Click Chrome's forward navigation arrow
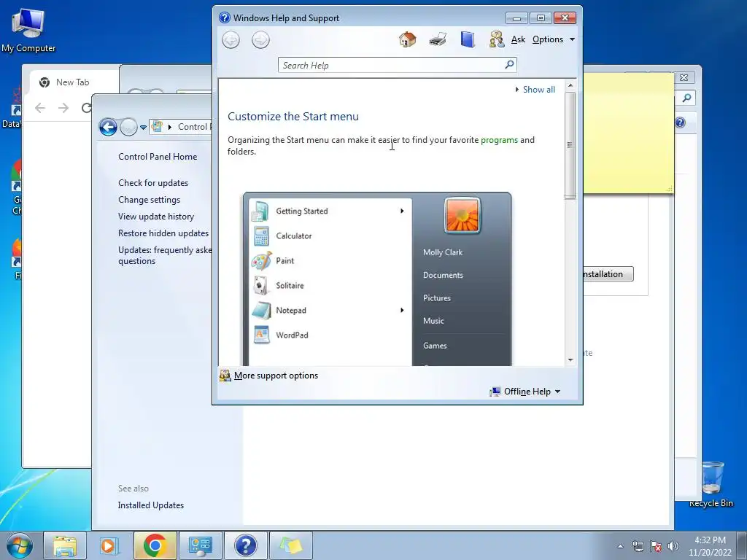This screenshot has width=747, height=560. (x=63, y=108)
